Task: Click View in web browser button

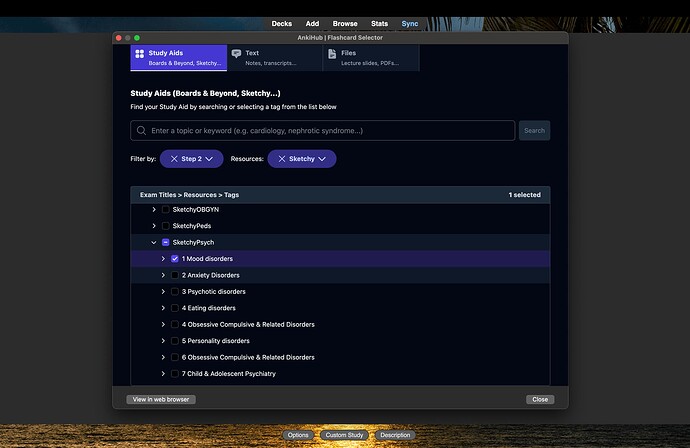Action: coord(162,399)
